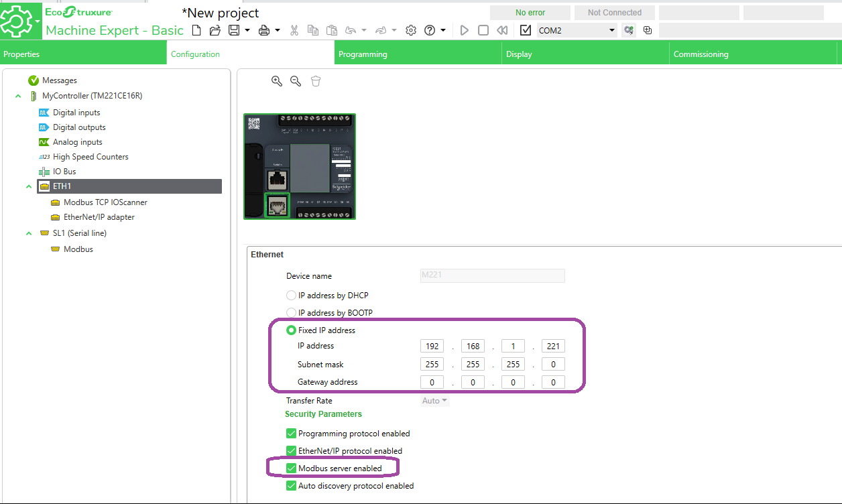Open the help menu dropdown arrow
842x504 pixels.
[443, 30]
